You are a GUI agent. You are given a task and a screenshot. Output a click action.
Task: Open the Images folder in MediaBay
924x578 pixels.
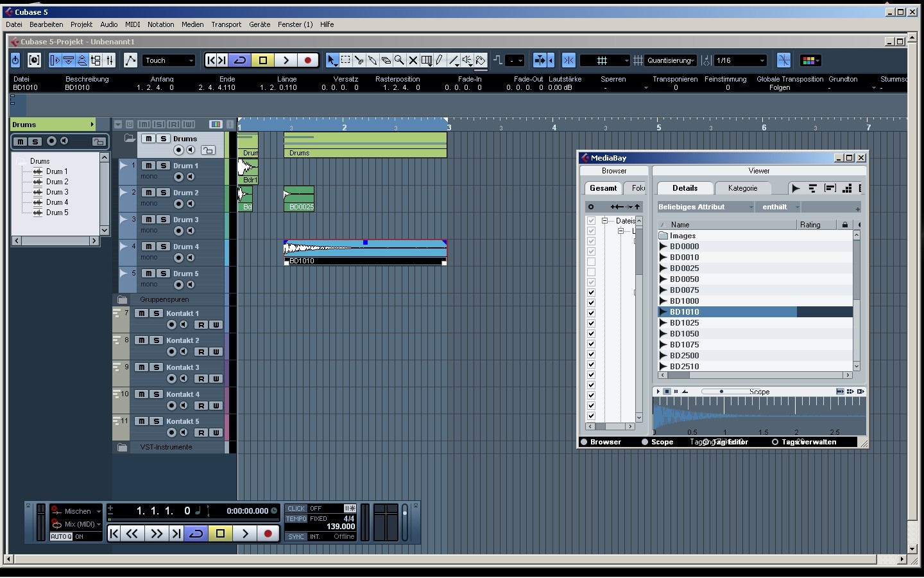(755, 236)
